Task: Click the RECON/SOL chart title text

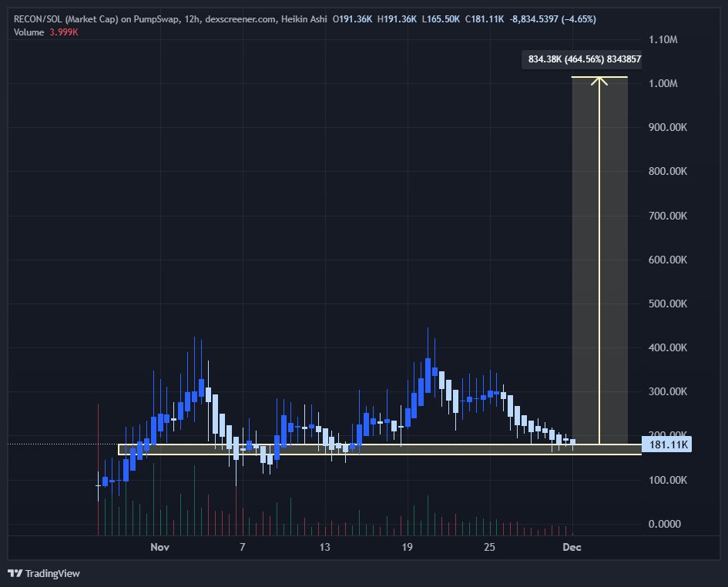Action: (170, 19)
